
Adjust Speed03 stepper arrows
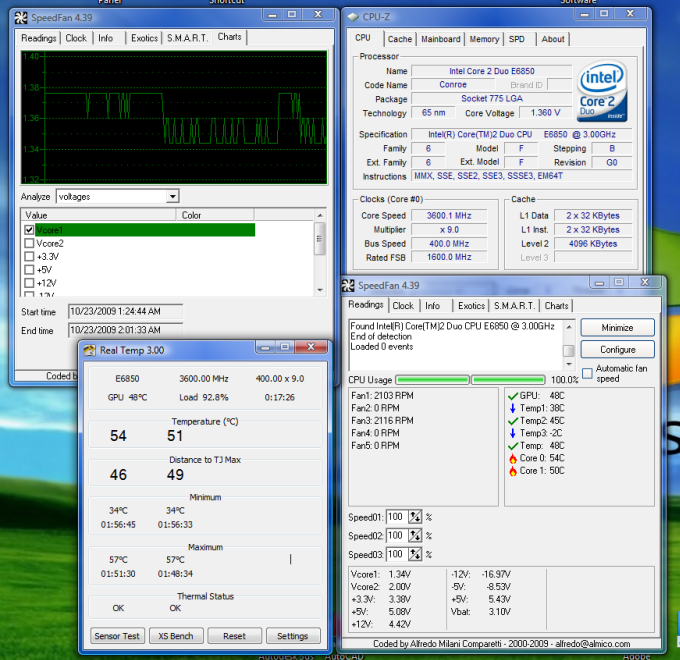click(415, 554)
